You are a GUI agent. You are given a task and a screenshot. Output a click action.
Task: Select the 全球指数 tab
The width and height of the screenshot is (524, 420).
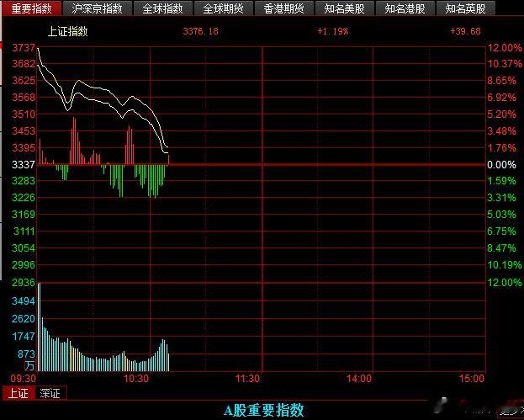click(x=162, y=8)
